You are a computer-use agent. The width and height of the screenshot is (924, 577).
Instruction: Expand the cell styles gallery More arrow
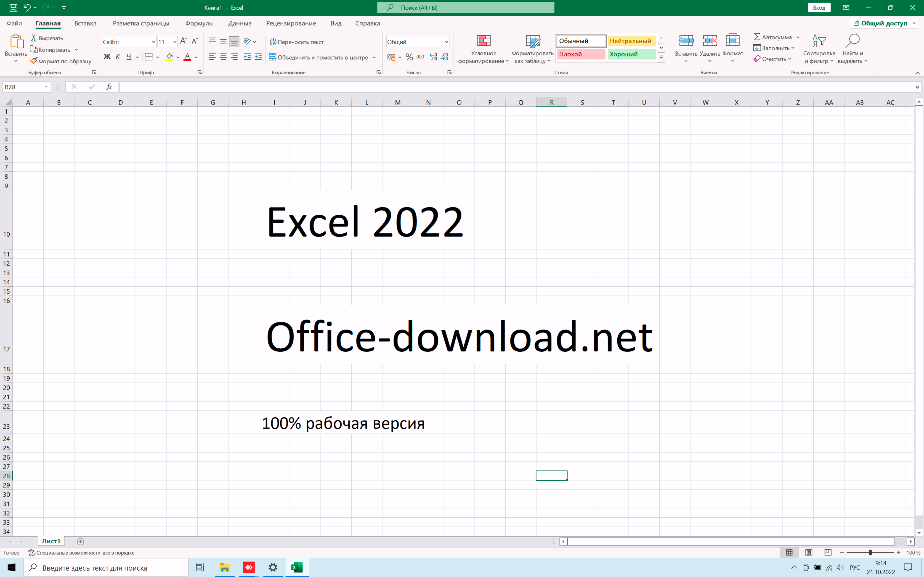coord(661,57)
